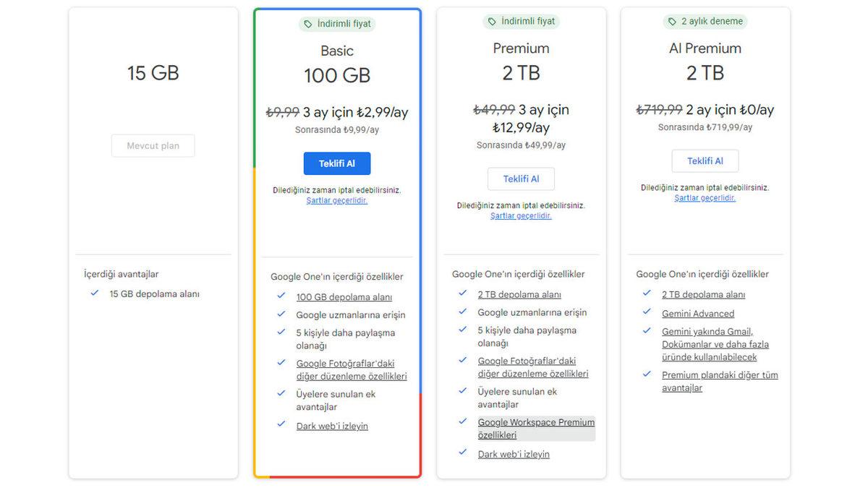This screenshot has width=868, height=488.
Task: Open Şartlar geçerlidir under the Basic plan
Action: click(x=336, y=200)
